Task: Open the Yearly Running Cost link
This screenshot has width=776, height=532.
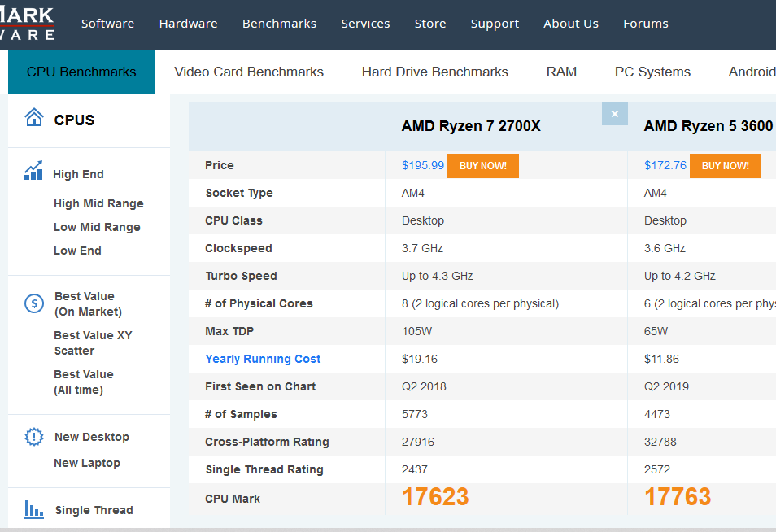Action: (263, 359)
